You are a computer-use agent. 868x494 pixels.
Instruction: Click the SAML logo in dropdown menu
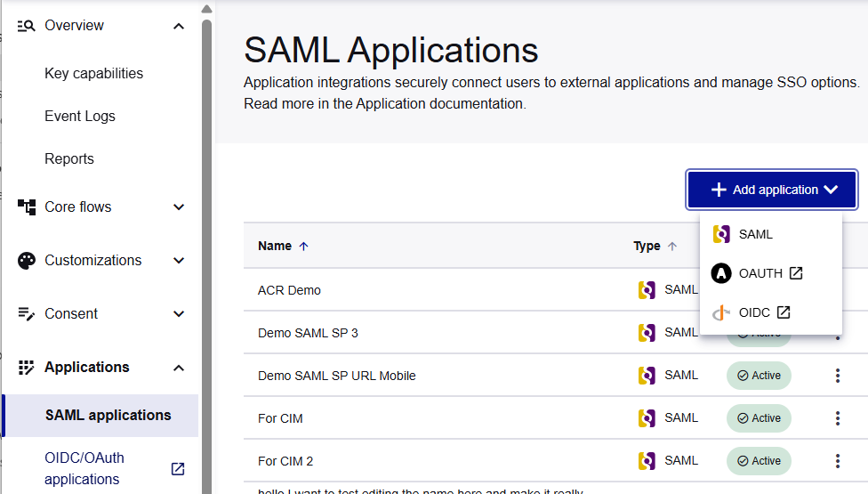(x=721, y=234)
